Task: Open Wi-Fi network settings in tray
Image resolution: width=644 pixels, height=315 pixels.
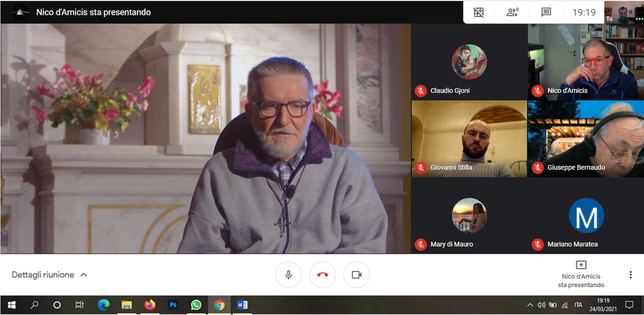Action: point(565,305)
